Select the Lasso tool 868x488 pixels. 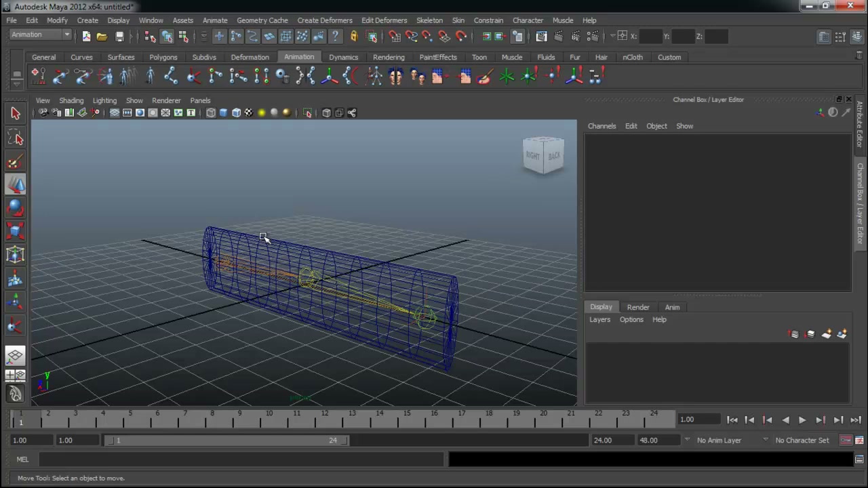pos(16,138)
